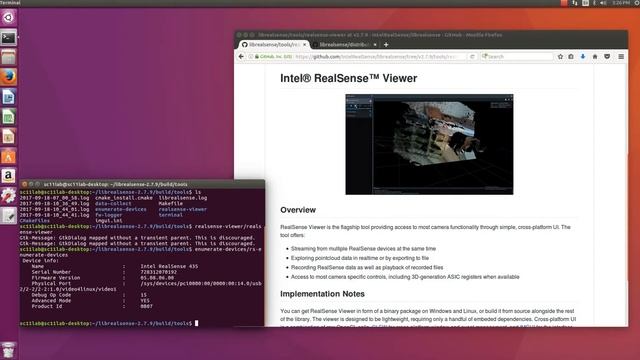This screenshot has height=360, width=640.
Task: Click the Pocket icon in Firefox toolbar
Action: (x=607, y=57)
